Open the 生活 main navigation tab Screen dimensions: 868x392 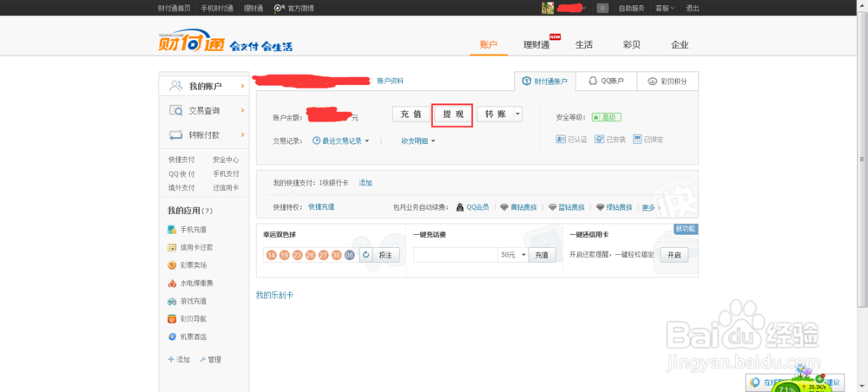[584, 45]
